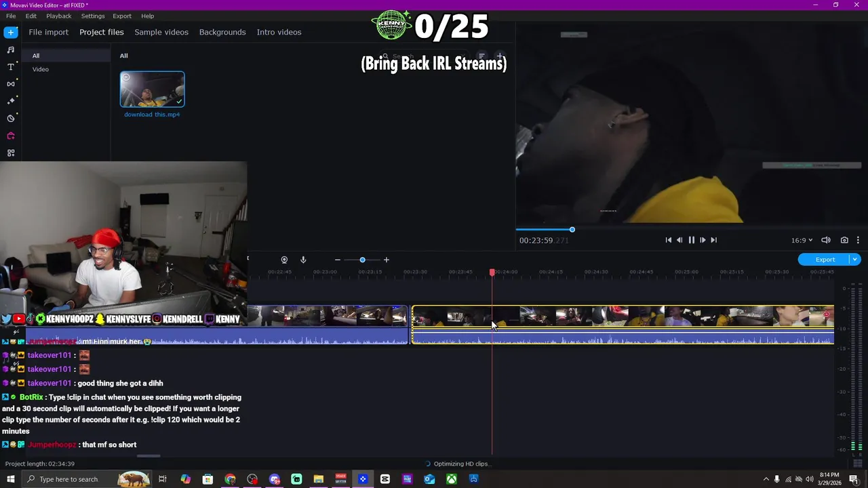The image size is (868, 488).
Task: Open the File menu
Action: (x=11, y=16)
